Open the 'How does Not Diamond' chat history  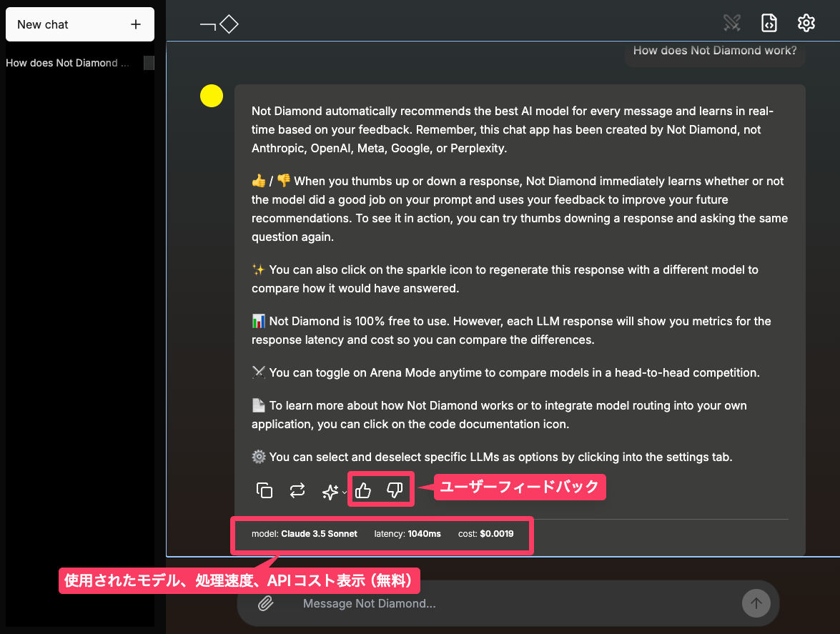[69, 63]
